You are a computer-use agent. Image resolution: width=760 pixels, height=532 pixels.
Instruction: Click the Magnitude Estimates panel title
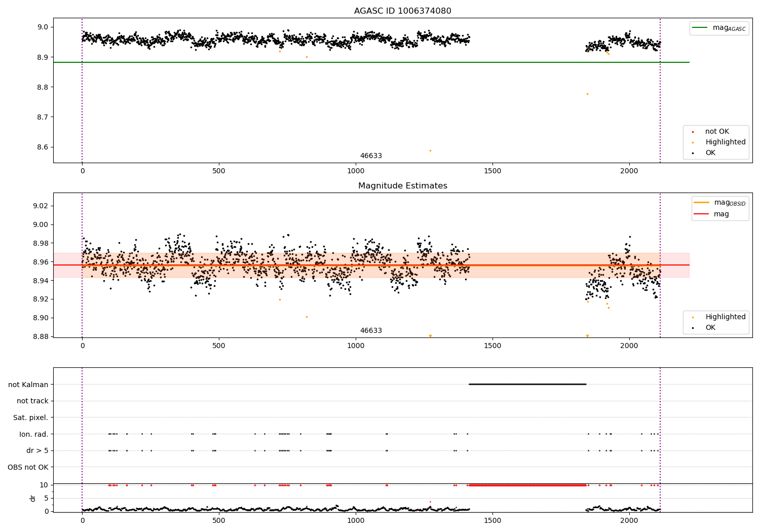tap(402, 186)
